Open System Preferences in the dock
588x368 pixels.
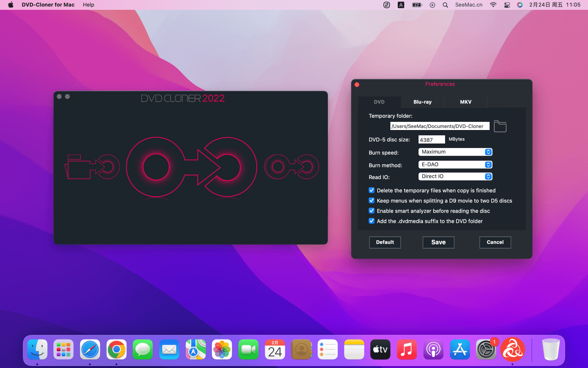[486, 350]
